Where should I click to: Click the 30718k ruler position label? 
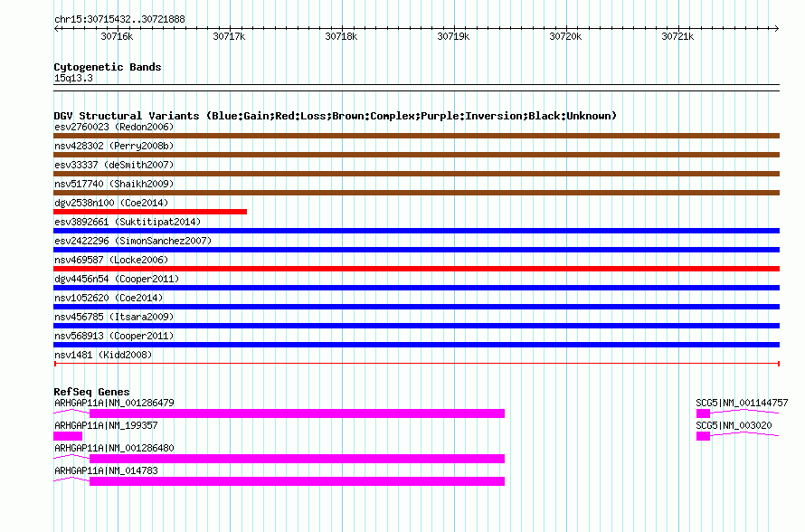tap(341, 36)
